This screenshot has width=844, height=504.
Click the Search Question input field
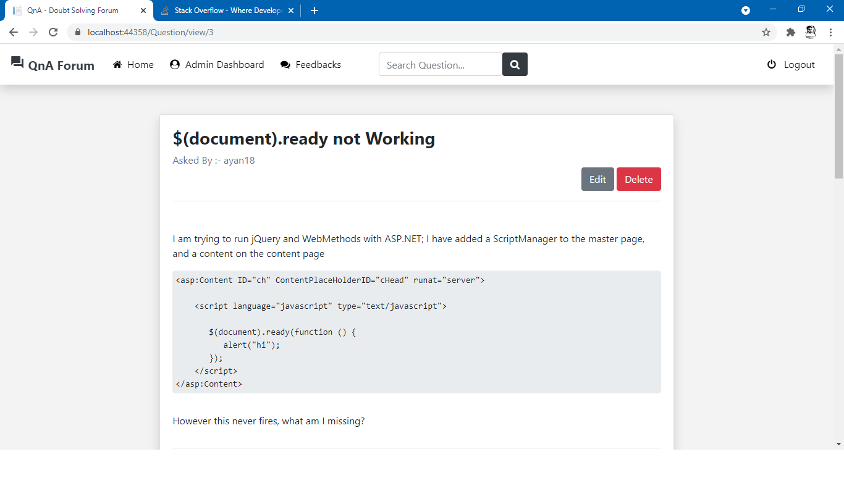point(441,65)
